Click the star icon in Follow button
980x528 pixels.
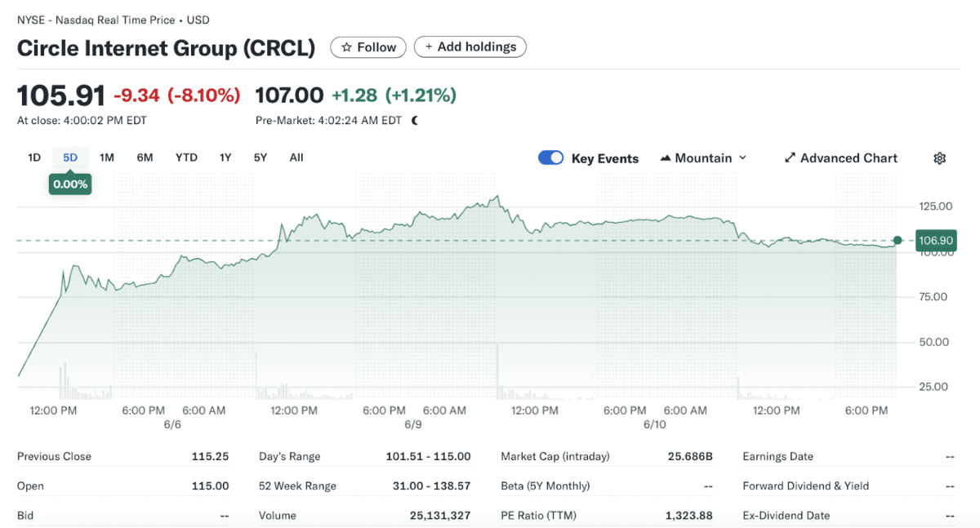346,47
